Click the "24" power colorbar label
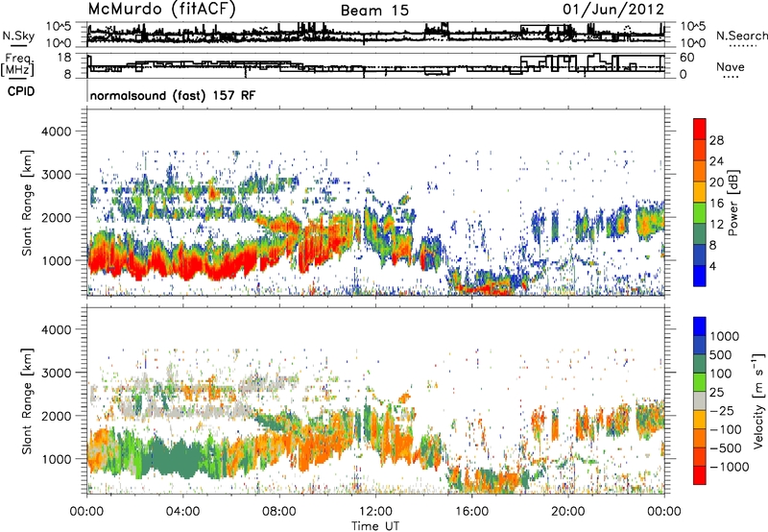 (x=716, y=161)
